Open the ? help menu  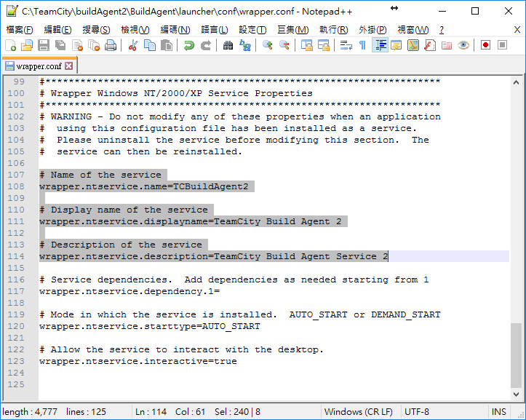[442, 30]
